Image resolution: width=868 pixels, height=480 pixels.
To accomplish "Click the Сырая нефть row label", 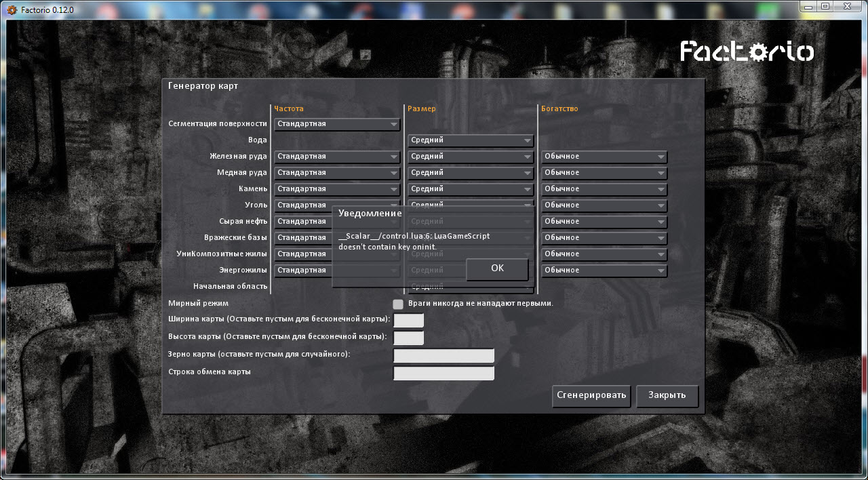I will point(243,222).
